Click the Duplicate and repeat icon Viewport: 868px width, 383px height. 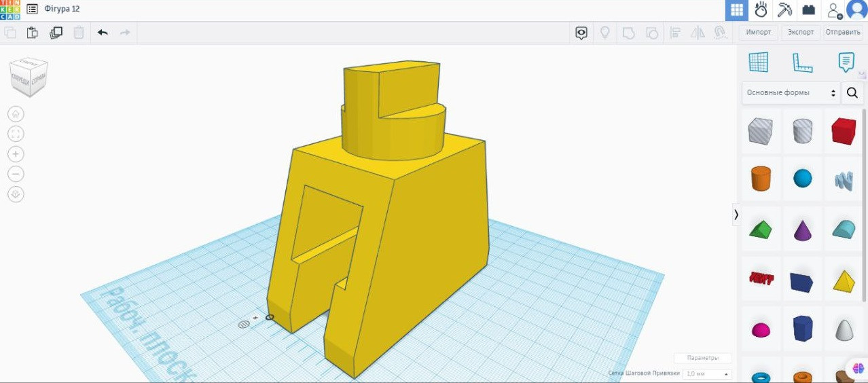56,32
